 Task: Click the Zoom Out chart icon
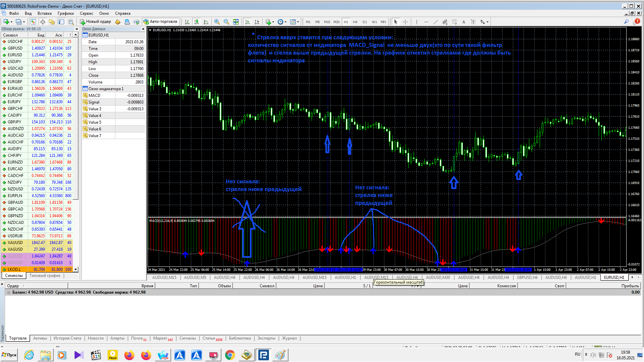(226, 22)
